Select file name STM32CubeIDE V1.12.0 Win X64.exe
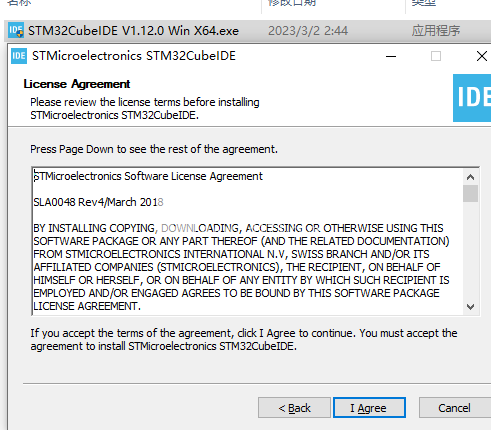The width and height of the screenshot is (491, 430). point(133,31)
